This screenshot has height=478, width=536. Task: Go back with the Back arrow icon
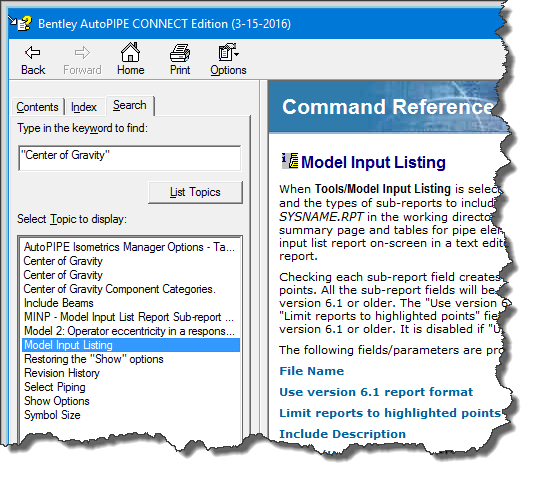(33, 53)
